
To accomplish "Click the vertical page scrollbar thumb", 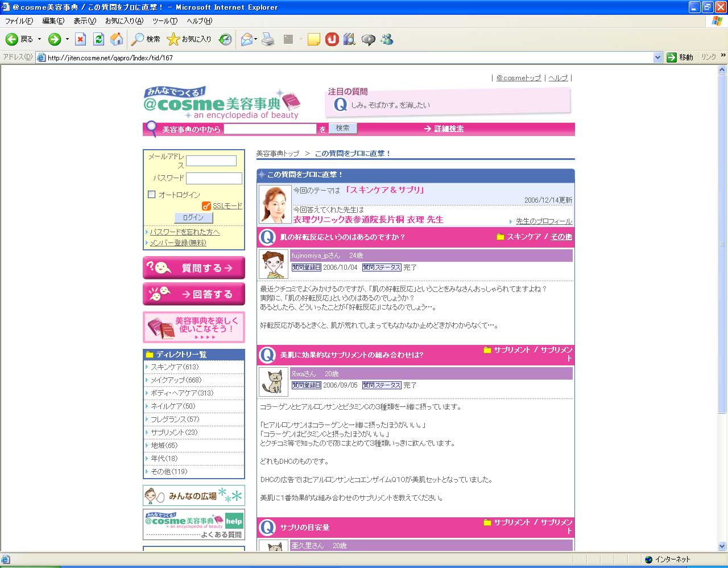I will [722, 245].
